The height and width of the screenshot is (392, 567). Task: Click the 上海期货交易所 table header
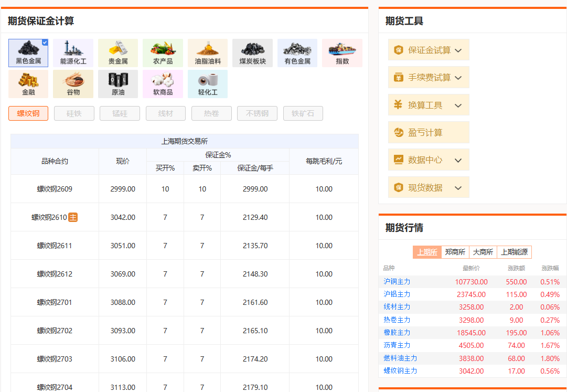click(185, 141)
